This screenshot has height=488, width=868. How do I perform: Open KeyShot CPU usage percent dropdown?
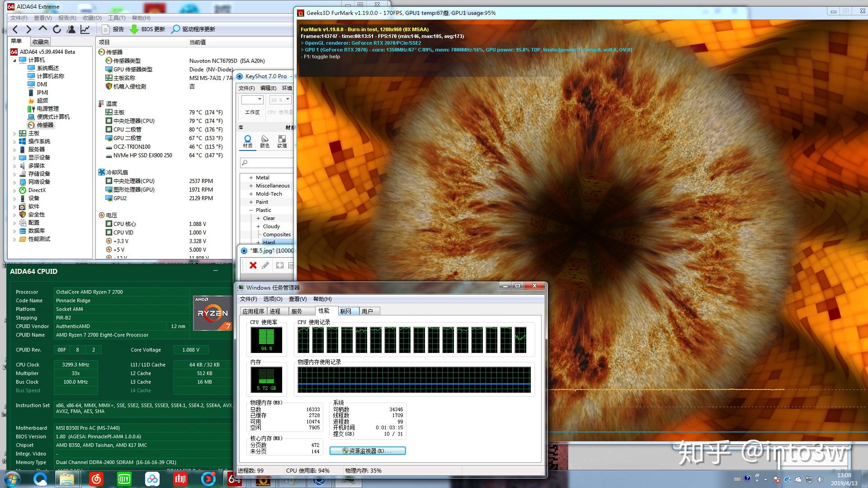click(280, 100)
